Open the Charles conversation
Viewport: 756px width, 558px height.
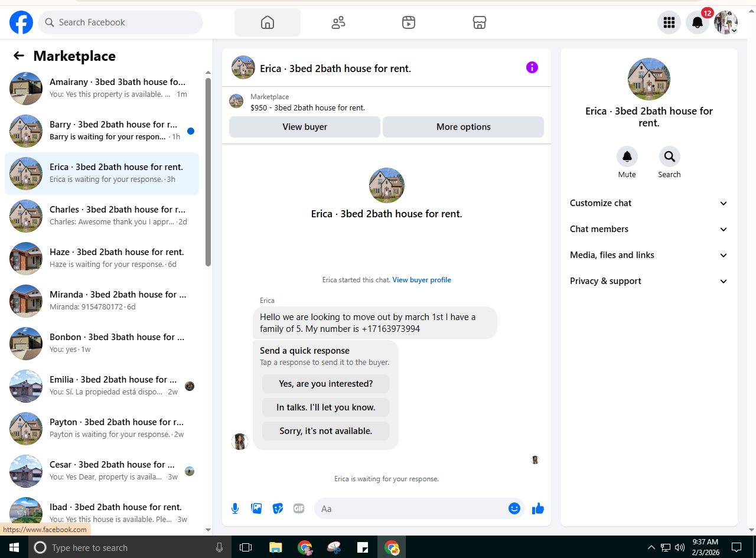(102, 216)
